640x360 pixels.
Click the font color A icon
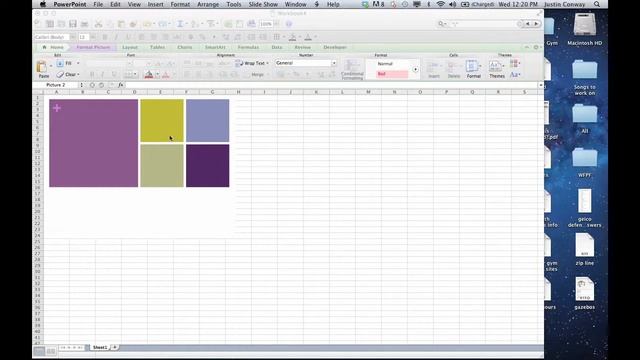click(166, 75)
